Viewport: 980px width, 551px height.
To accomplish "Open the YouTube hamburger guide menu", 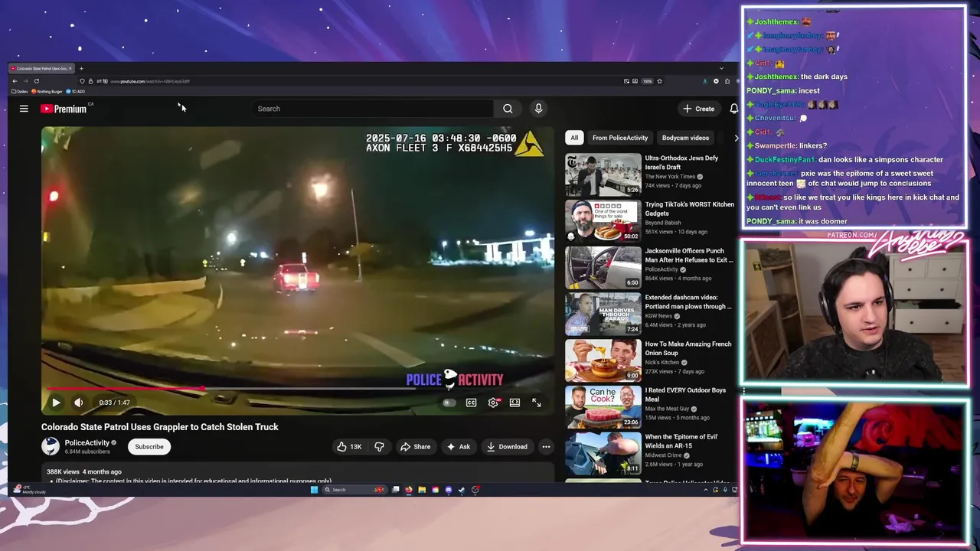I will point(24,109).
